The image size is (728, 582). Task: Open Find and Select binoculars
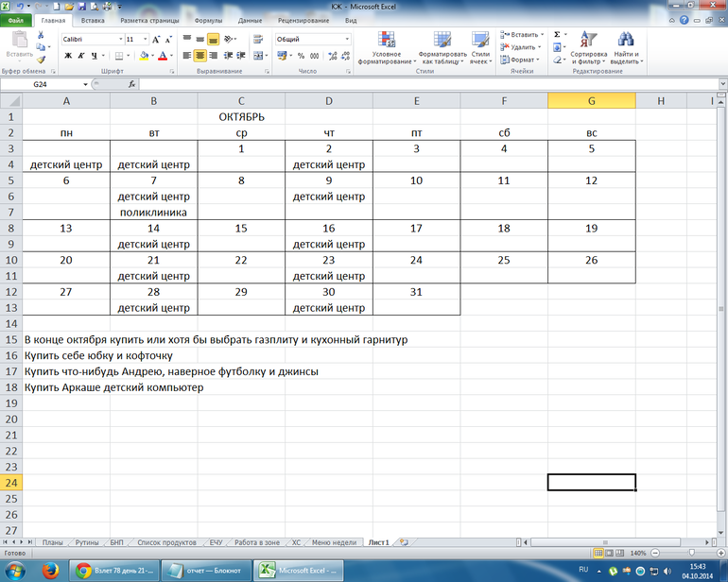[x=626, y=47]
